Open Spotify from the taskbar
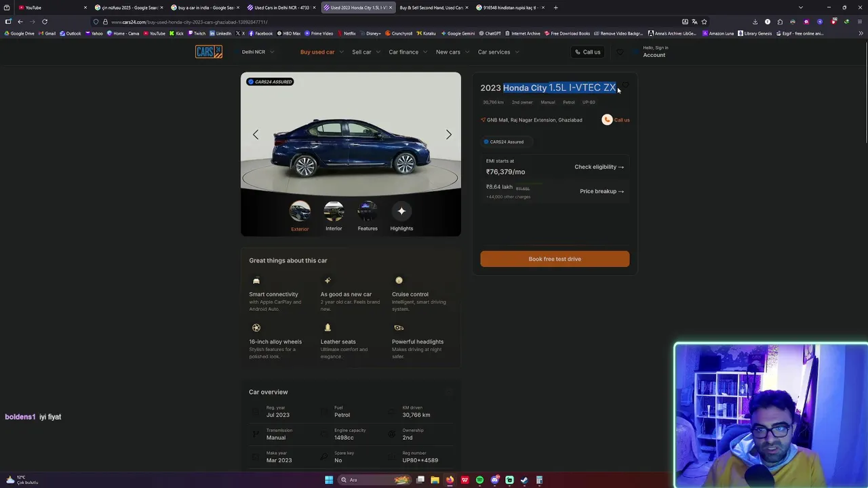This screenshot has width=868, height=488. (x=479, y=480)
